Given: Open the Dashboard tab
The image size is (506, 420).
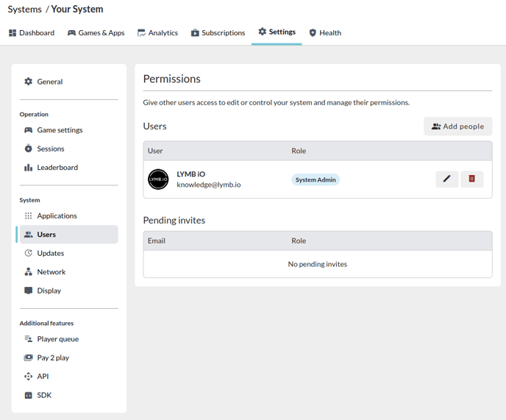Looking at the screenshot, I should [32, 33].
